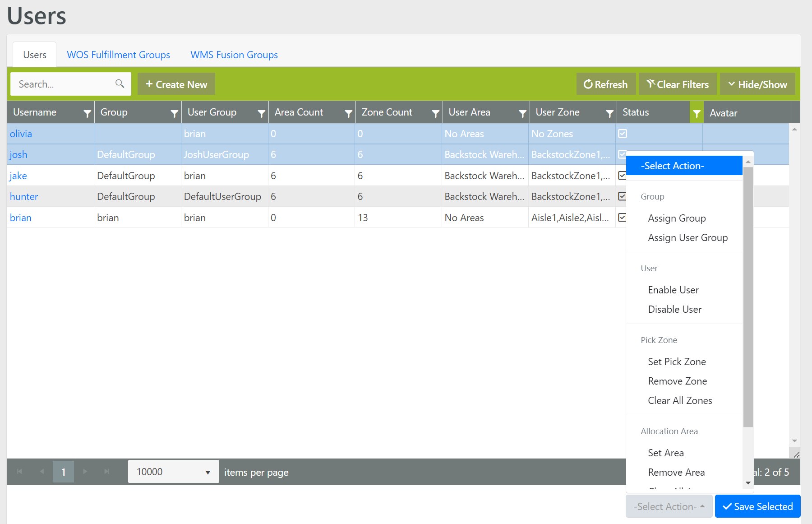Click the User Group column filter icon
Screen dimensions: 812x524
261,113
